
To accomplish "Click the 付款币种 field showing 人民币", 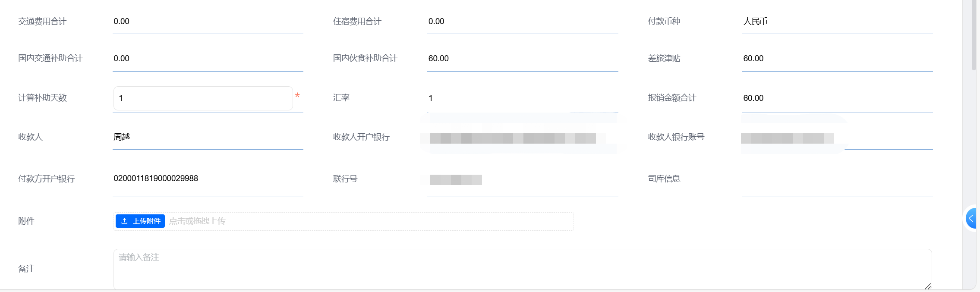I will tap(837, 22).
